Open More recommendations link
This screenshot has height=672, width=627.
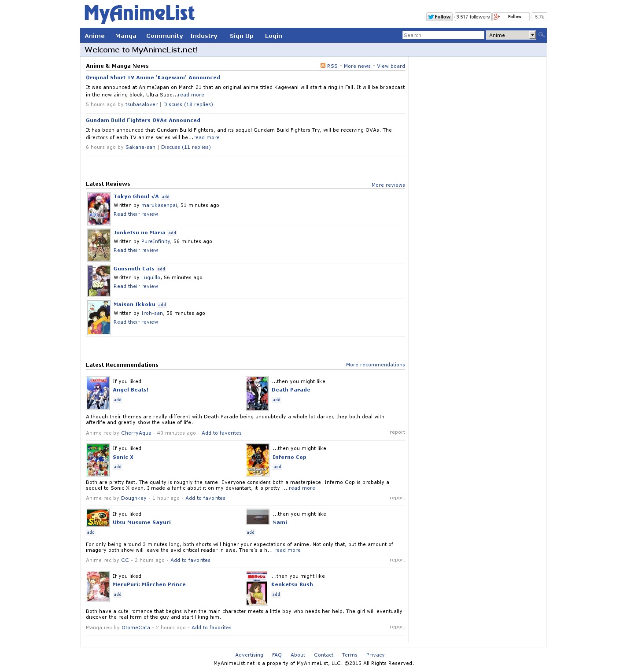pos(375,365)
